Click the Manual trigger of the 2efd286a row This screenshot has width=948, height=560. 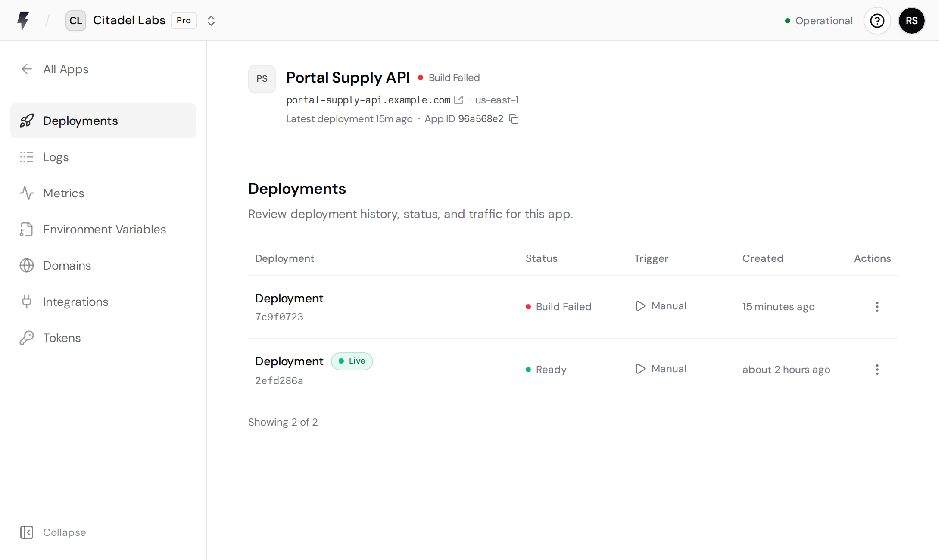click(x=661, y=369)
